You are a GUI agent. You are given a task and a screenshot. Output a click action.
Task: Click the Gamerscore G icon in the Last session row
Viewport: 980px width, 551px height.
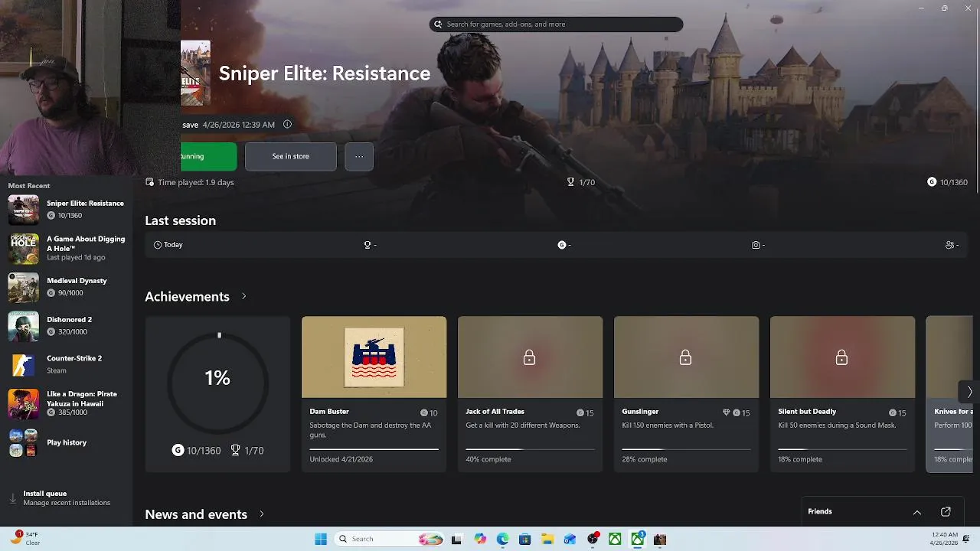pyautogui.click(x=562, y=245)
